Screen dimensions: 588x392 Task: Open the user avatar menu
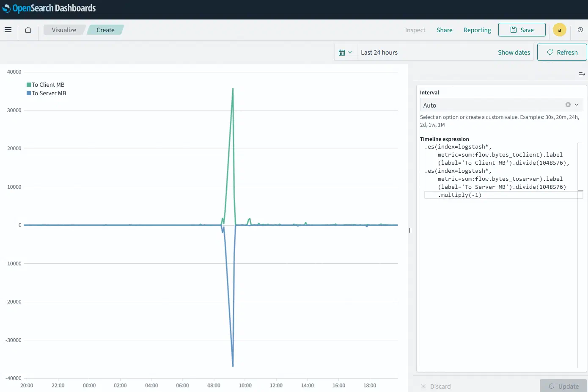[x=560, y=30]
